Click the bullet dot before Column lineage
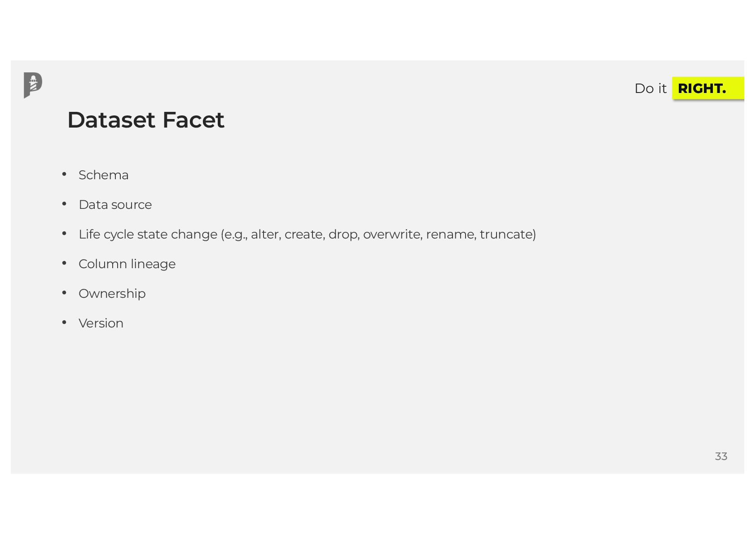 64,263
